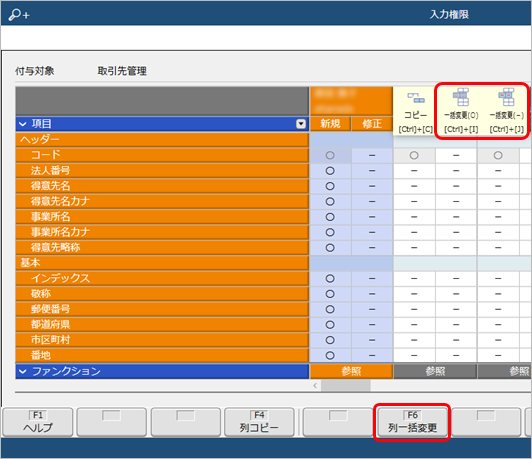
Task: Select the ヘッダー group row
Action: (162, 140)
